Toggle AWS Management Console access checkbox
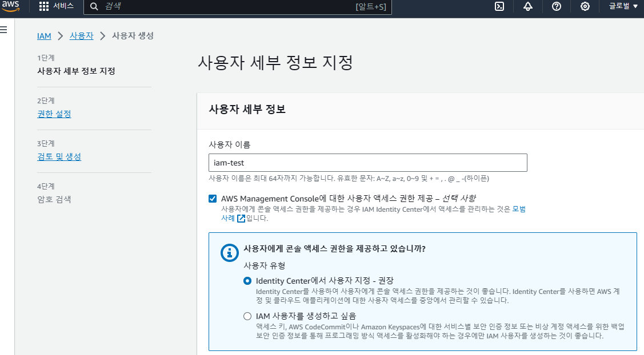 pyautogui.click(x=213, y=199)
